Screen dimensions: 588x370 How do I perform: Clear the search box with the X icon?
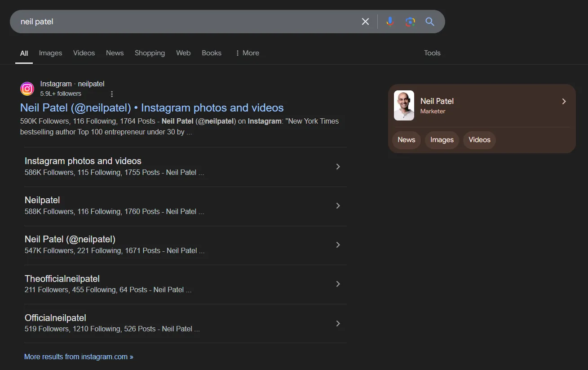coord(365,21)
